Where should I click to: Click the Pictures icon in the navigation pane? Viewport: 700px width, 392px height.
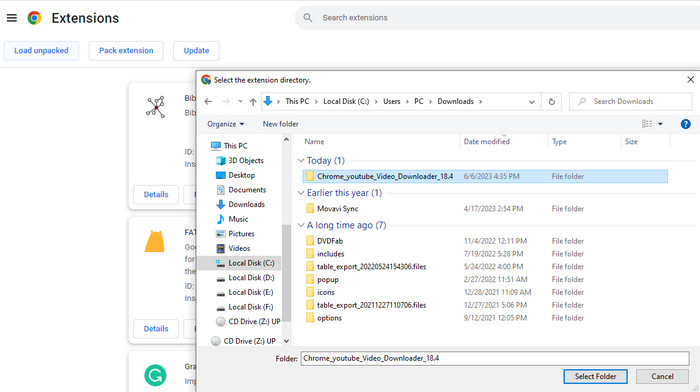pos(221,234)
